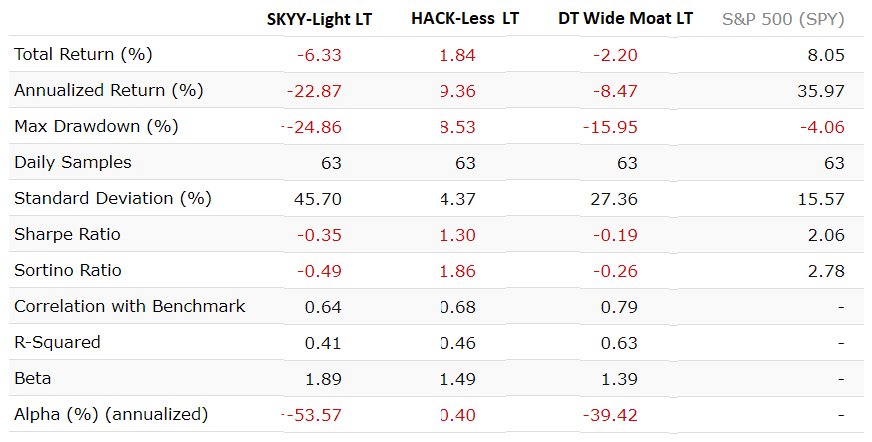
Task: Select the R-Squared row label
Action: [57, 342]
